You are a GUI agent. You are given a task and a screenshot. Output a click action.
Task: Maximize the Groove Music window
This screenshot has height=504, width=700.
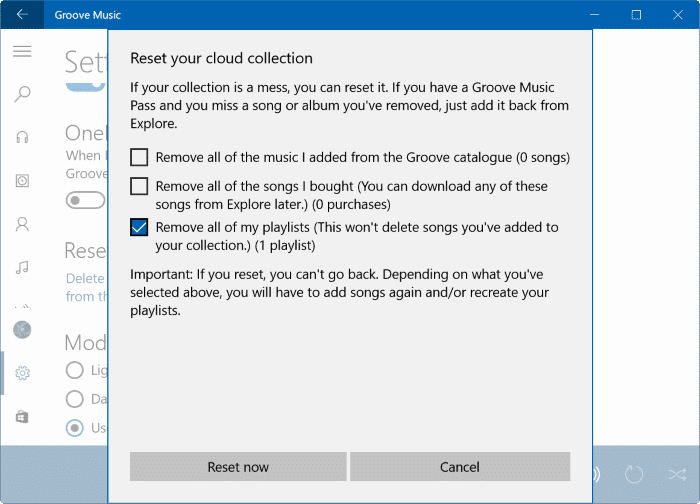636,14
